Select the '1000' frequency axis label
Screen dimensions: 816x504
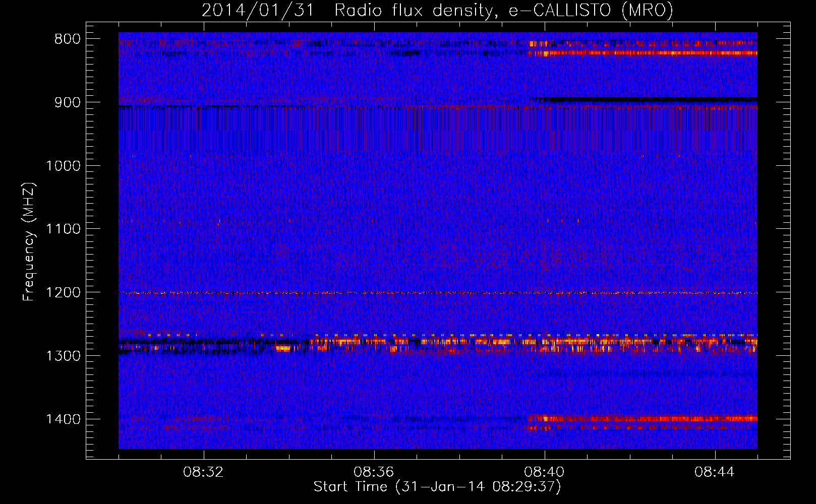(x=63, y=166)
